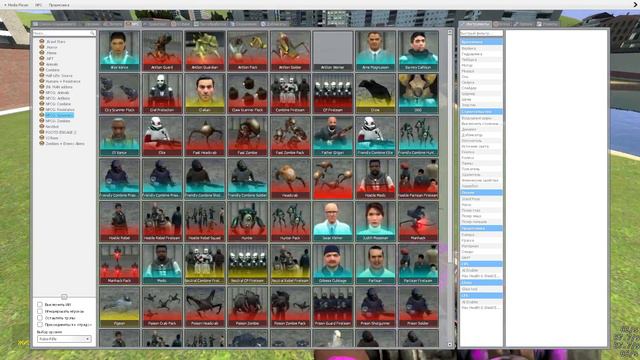Viewport: 640px width, 360px height.
Task: Spawn Judith Mossman
Action: click(x=375, y=221)
